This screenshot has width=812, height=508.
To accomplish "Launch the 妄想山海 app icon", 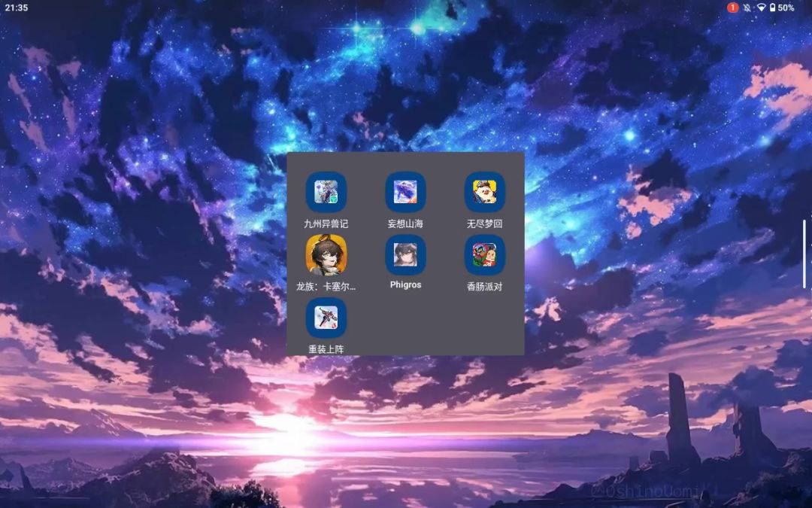I will pyautogui.click(x=405, y=192).
